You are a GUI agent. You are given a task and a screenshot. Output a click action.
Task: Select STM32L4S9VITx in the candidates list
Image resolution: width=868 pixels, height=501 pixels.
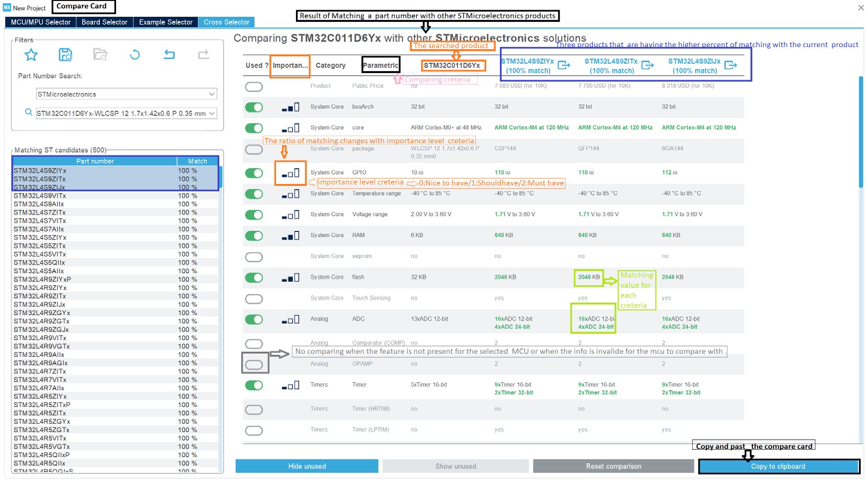115,196
